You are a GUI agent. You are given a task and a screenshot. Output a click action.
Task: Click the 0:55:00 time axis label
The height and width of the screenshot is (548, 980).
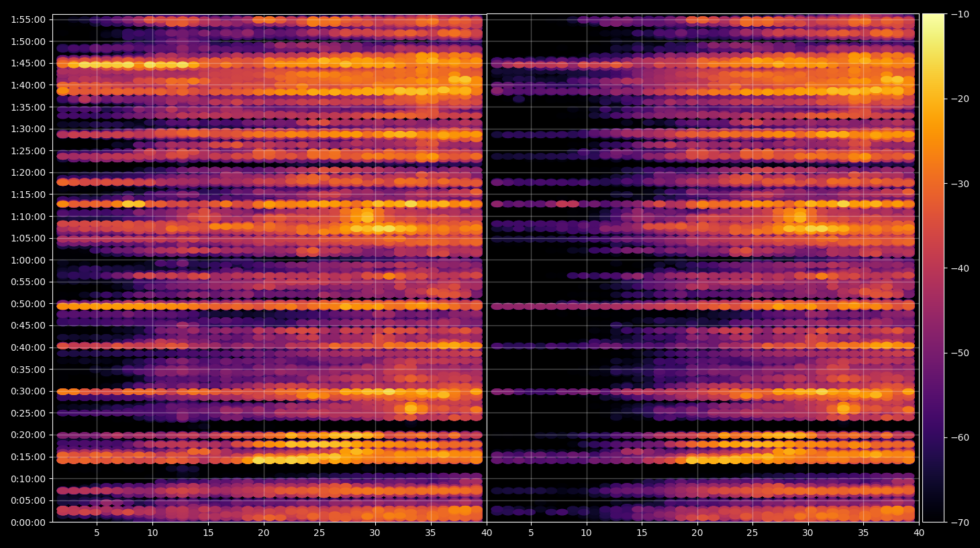pyautogui.click(x=28, y=282)
